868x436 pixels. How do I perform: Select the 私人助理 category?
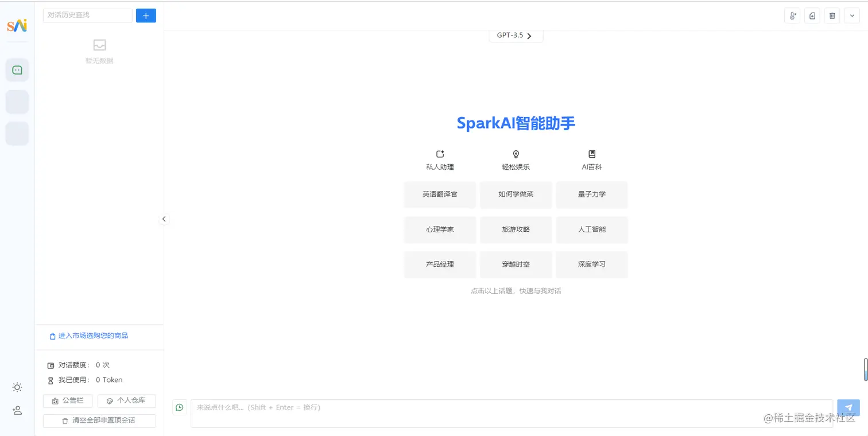(440, 161)
